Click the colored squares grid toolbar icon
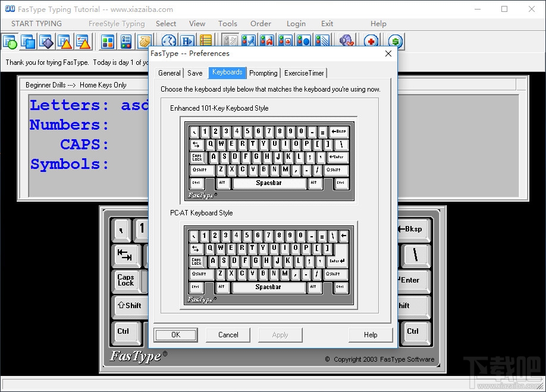546x392 pixels. [108, 41]
